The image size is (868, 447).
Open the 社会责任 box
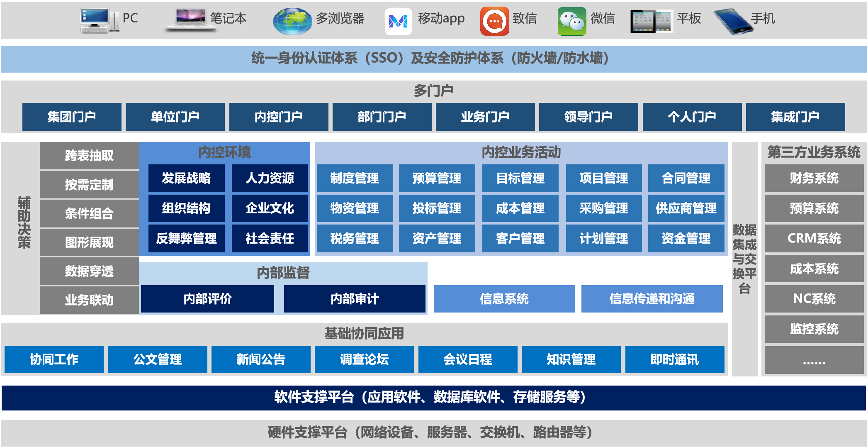coord(270,238)
